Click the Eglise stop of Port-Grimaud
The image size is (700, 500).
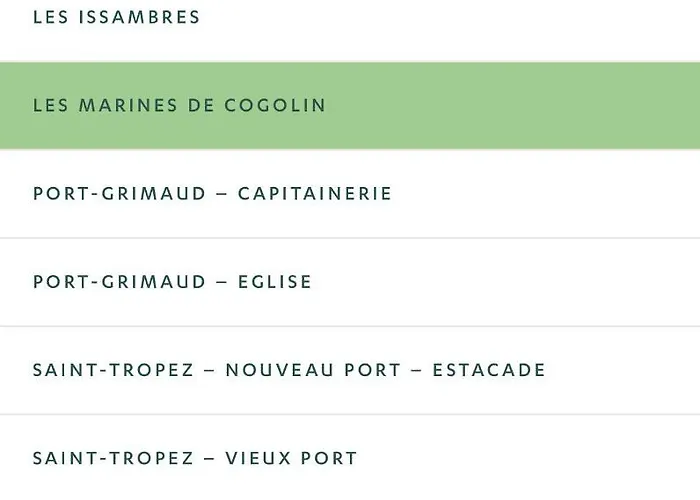[x=350, y=282]
